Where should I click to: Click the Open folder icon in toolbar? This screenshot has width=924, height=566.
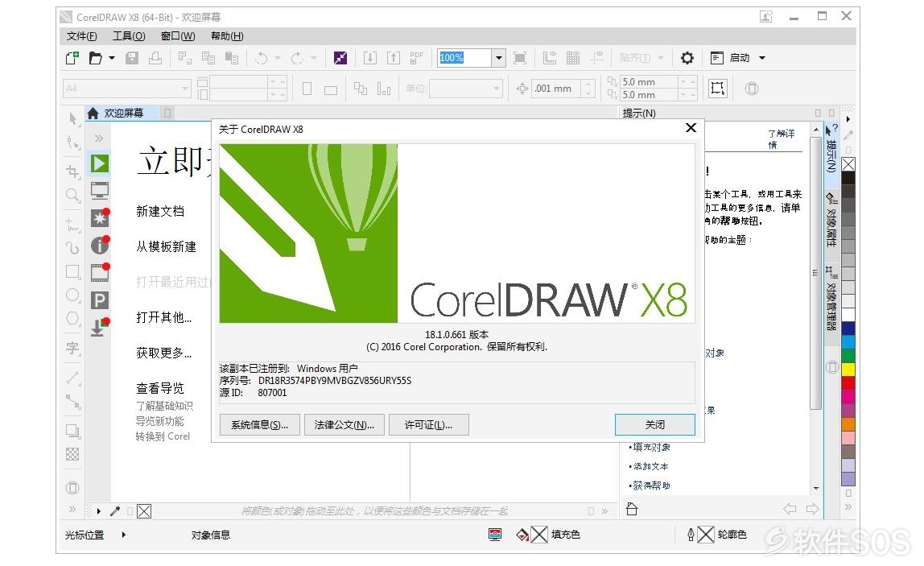pos(95,58)
